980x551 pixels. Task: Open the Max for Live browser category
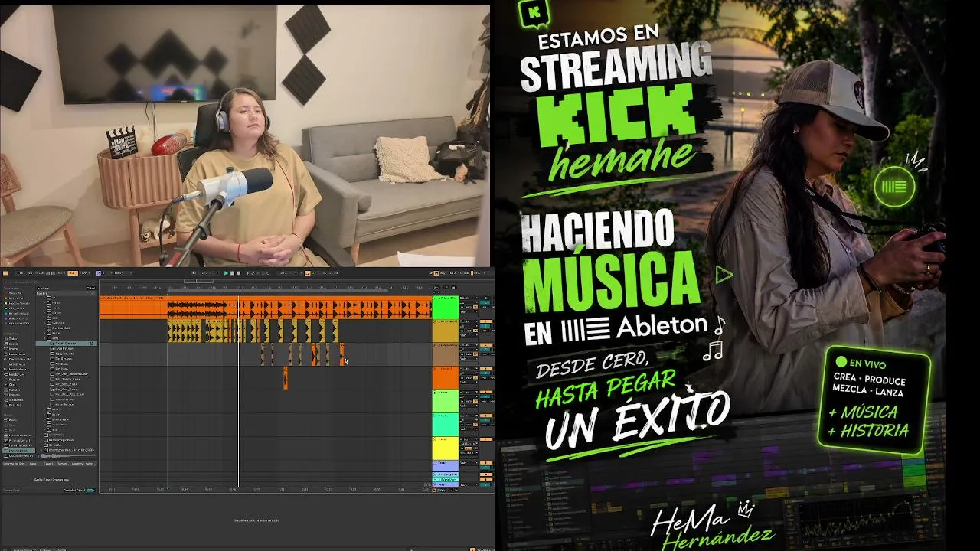coord(15,373)
